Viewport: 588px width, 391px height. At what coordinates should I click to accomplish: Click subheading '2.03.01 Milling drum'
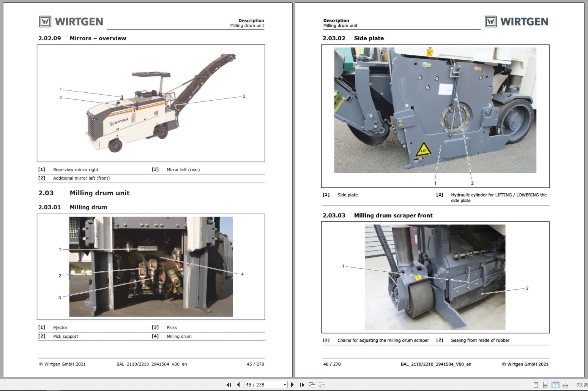tap(73, 207)
